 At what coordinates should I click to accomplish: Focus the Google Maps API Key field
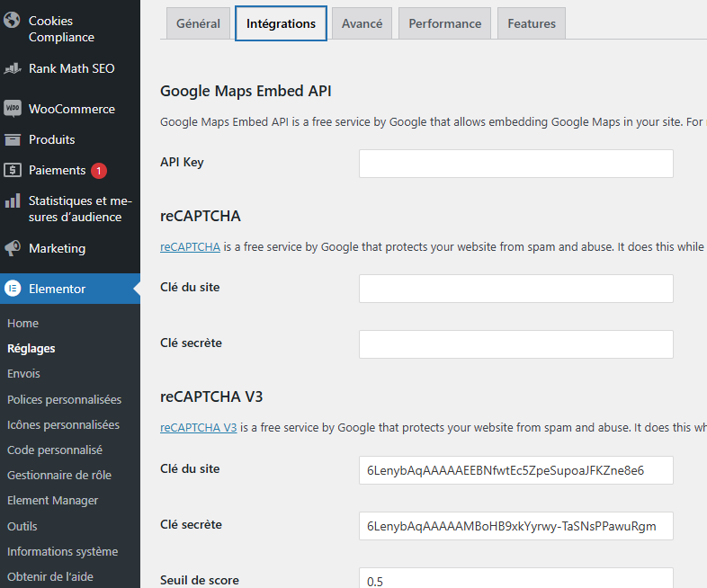tap(515, 164)
